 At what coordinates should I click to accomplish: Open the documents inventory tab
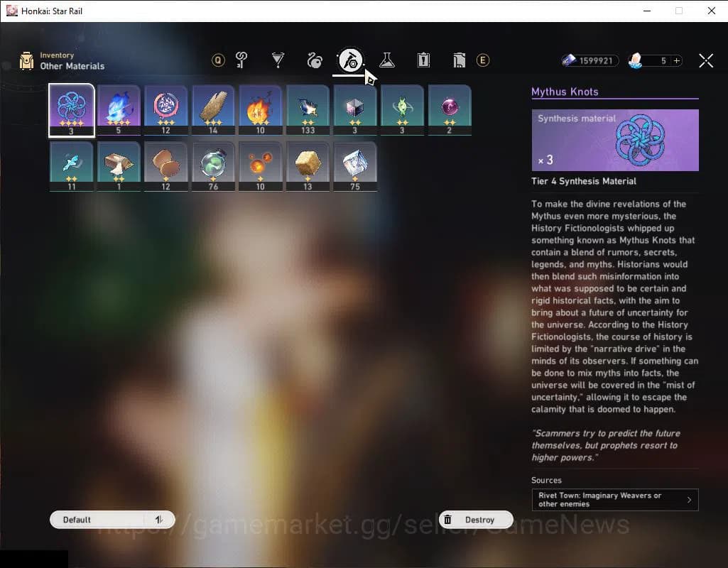[x=459, y=60]
